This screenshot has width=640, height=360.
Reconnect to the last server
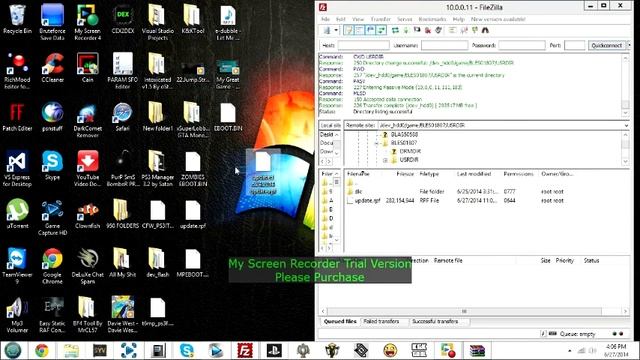coord(439,31)
